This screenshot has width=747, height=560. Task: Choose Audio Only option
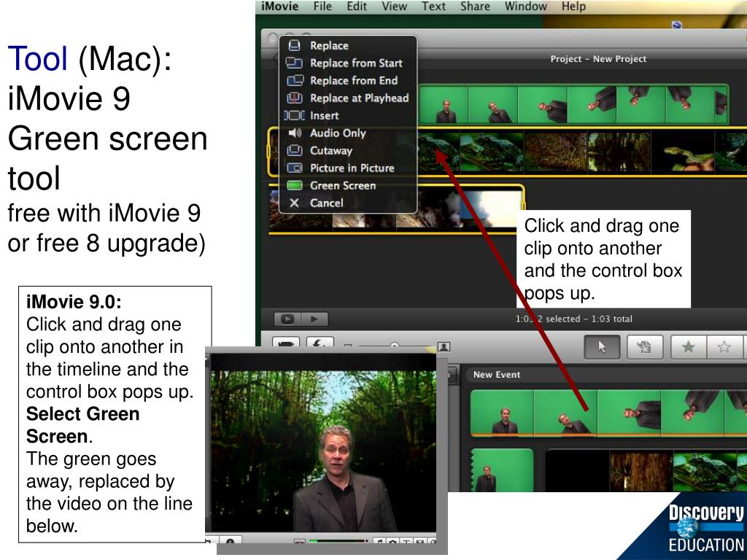(348, 133)
